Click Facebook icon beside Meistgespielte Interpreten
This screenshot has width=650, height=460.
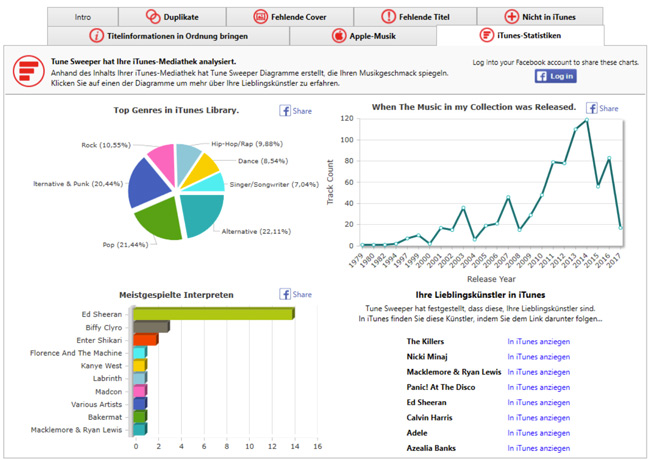285,294
